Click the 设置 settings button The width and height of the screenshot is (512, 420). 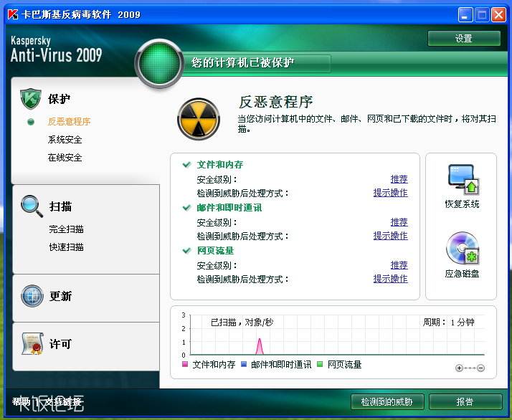coord(463,39)
